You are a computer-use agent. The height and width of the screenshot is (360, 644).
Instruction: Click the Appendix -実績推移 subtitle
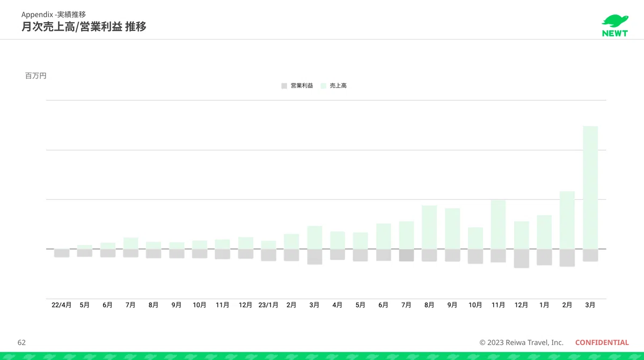pos(54,15)
